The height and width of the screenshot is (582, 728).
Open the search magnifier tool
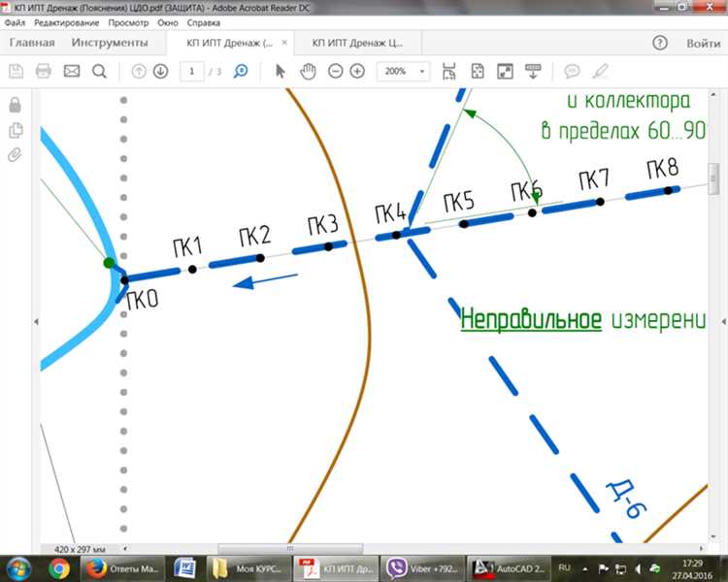[99, 71]
